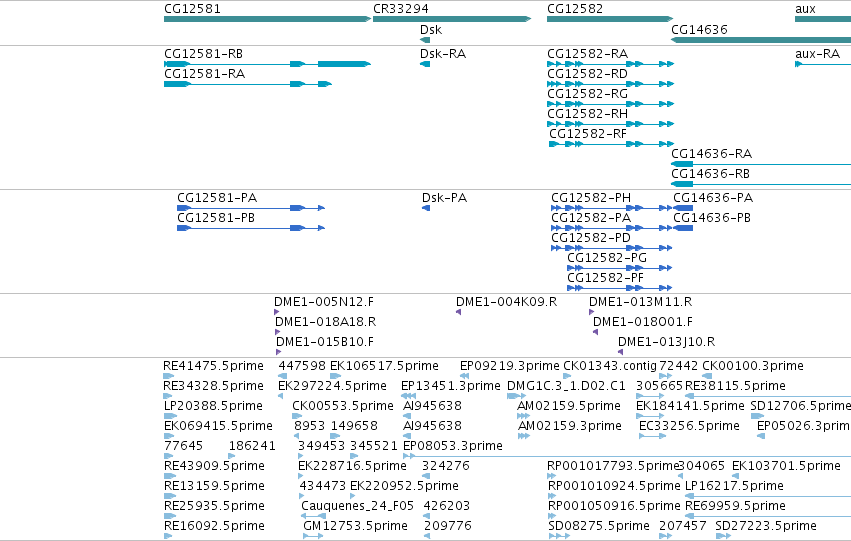Select the CG14636 gene bar
This screenshot has height=541, width=851.
(761, 40)
